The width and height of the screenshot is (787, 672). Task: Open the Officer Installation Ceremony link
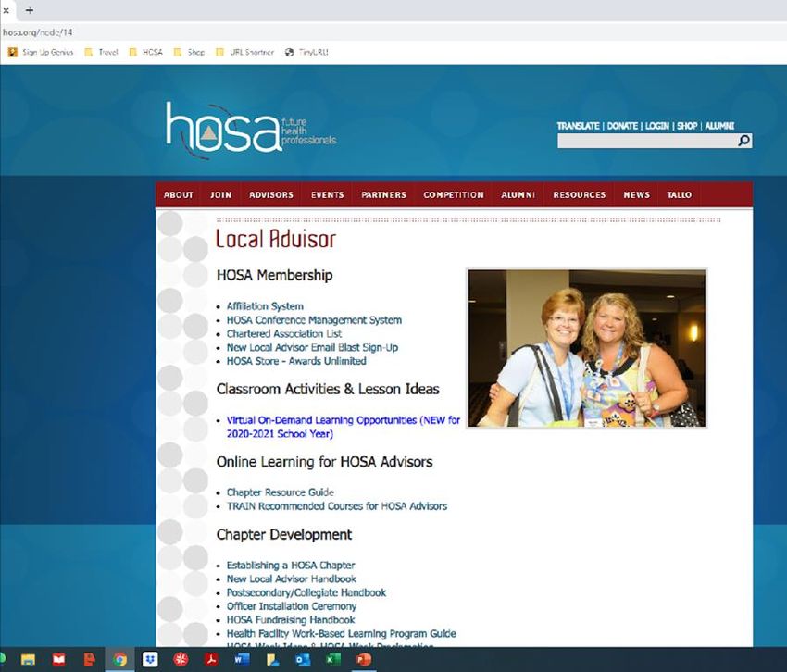pos(291,606)
